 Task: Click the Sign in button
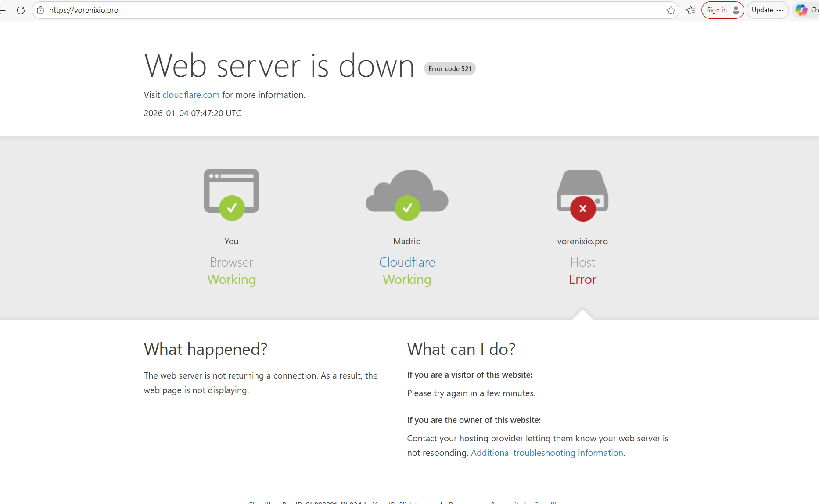pos(722,10)
